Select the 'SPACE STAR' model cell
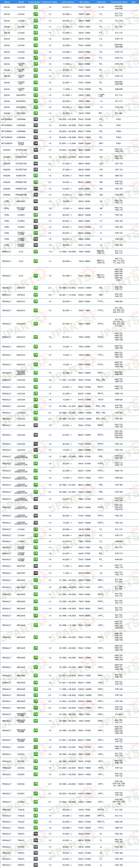139x868 pixels. [21, 143]
